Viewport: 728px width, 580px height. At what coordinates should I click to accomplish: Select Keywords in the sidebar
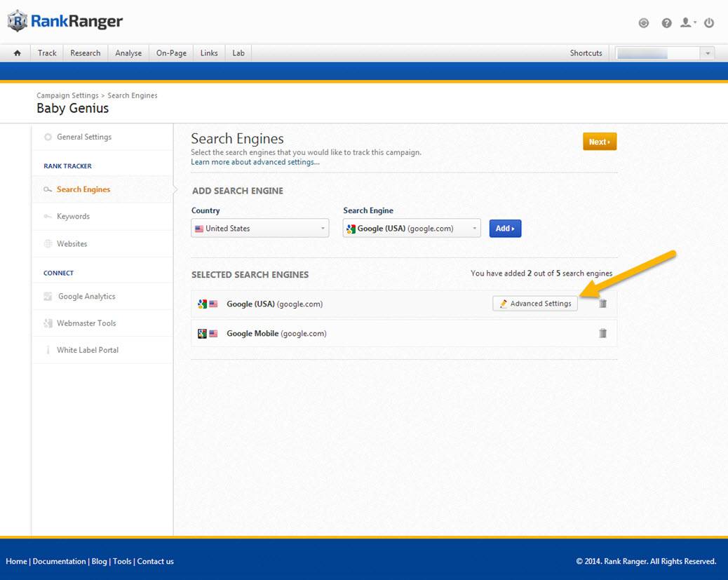pyautogui.click(x=73, y=217)
